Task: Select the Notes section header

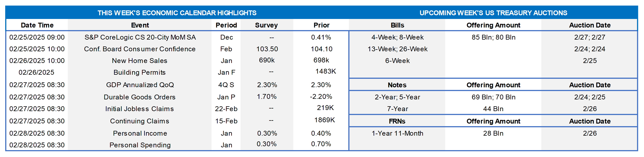Action: 397,85
